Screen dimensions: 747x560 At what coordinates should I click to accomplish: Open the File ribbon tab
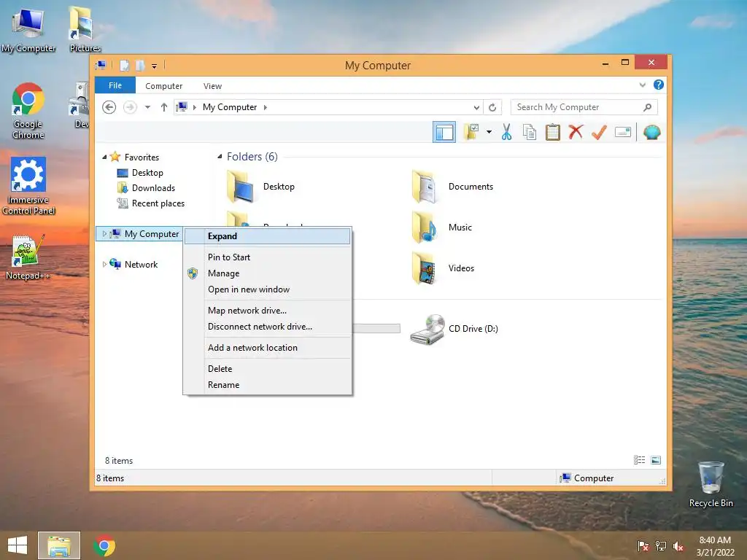coord(115,85)
